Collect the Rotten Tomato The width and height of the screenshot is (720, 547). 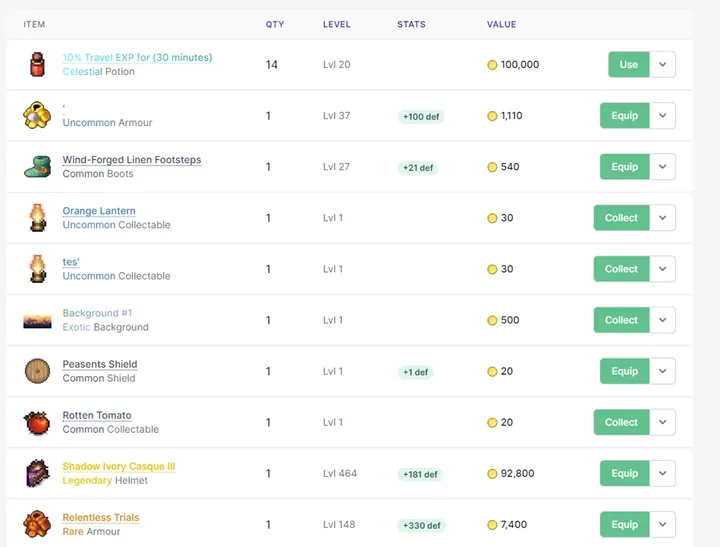tap(621, 422)
